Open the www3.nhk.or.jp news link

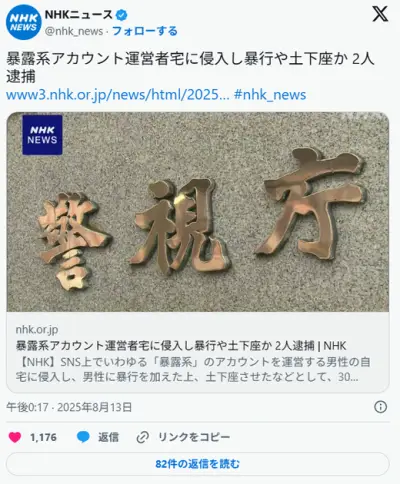click(118, 95)
